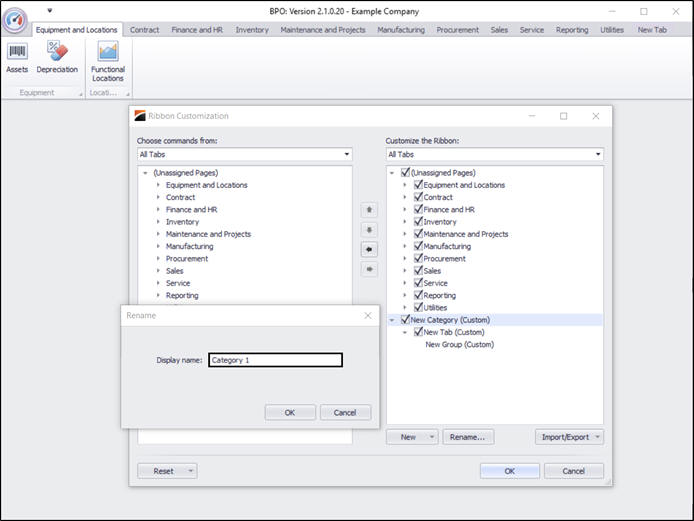Click the Display name input field
Image resolution: width=694 pixels, height=521 pixels.
tap(275, 360)
